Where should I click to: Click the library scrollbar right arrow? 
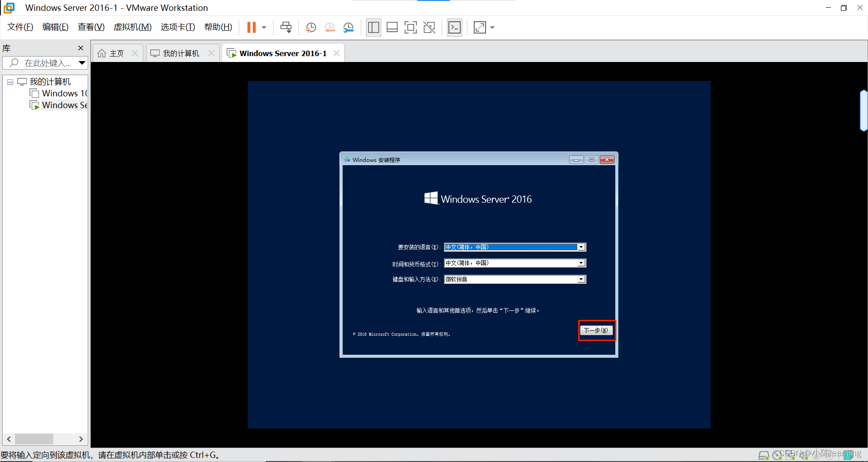click(81, 439)
